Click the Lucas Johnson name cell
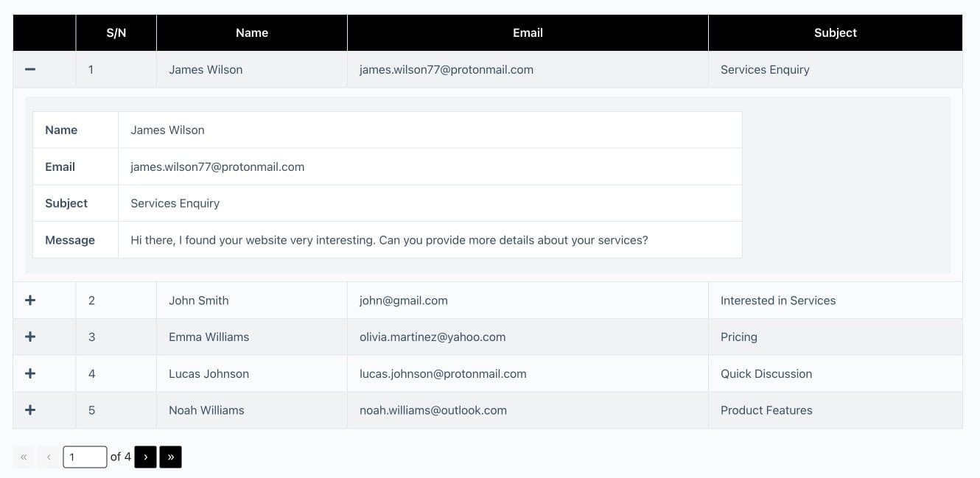This screenshot has width=980, height=478. [252, 373]
